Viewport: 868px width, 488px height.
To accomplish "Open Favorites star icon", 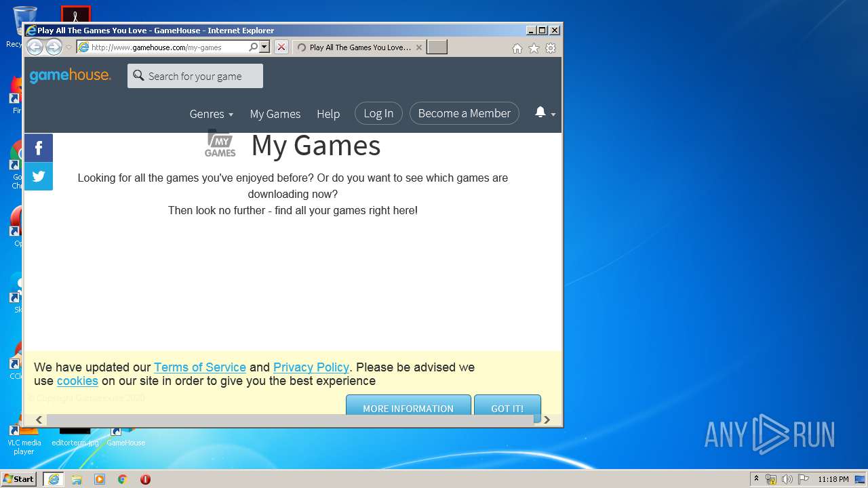I will (534, 48).
